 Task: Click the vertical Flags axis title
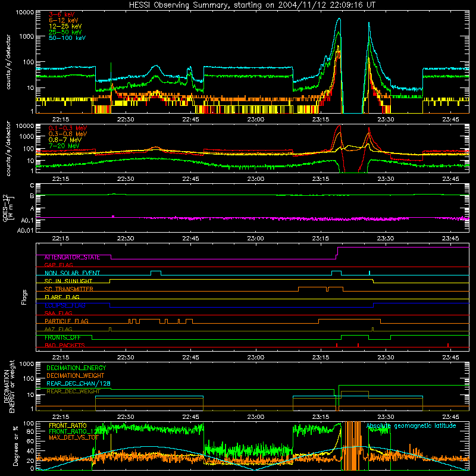pyautogui.click(x=24, y=297)
